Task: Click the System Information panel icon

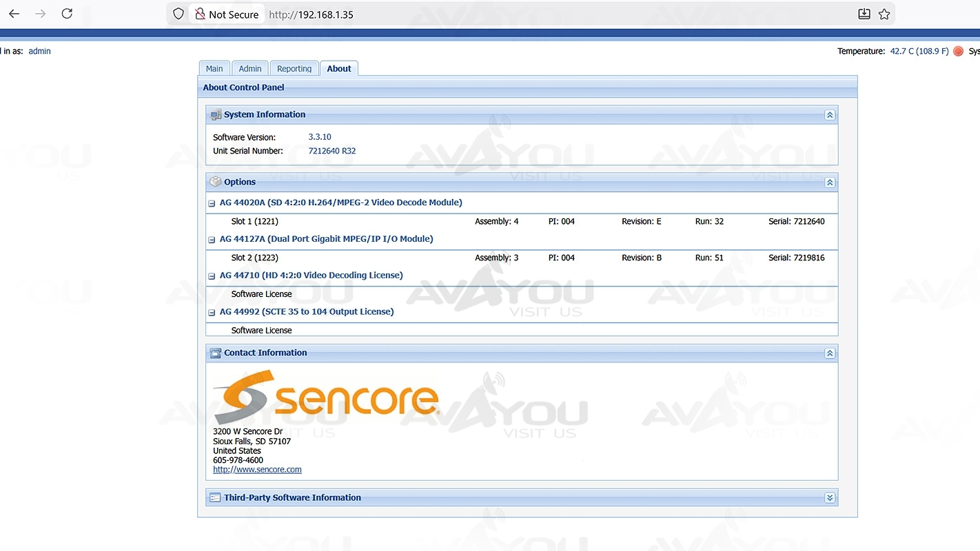Action: pyautogui.click(x=216, y=115)
